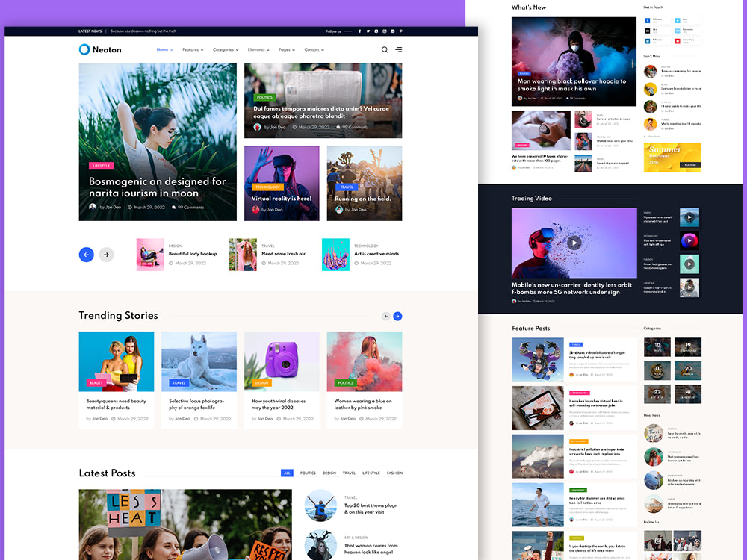Screen dimensions: 747x560
Task: Click the white wolf thumbnail in Trending Stories
Action: pos(199,361)
